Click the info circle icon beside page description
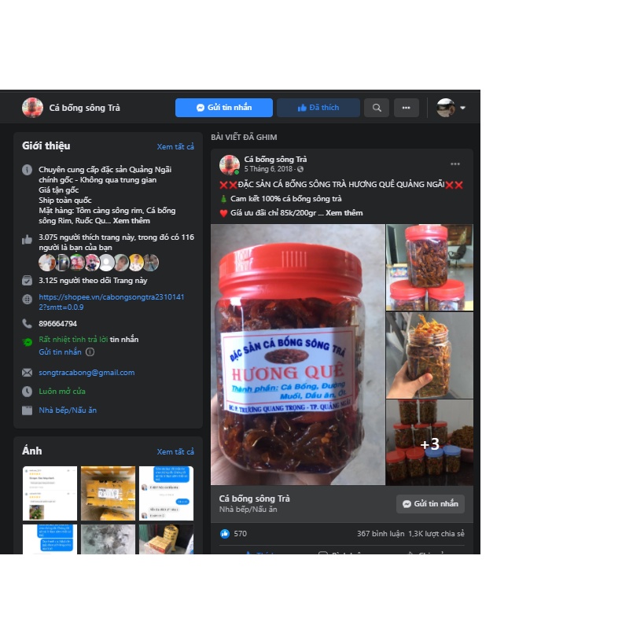The width and height of the screenshot is (644, 644). pyautogui.click(x=27, y=170)
